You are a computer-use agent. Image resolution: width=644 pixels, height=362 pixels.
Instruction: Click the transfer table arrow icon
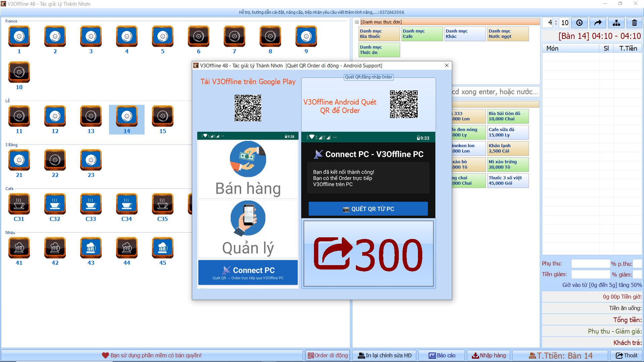[598, 23]
